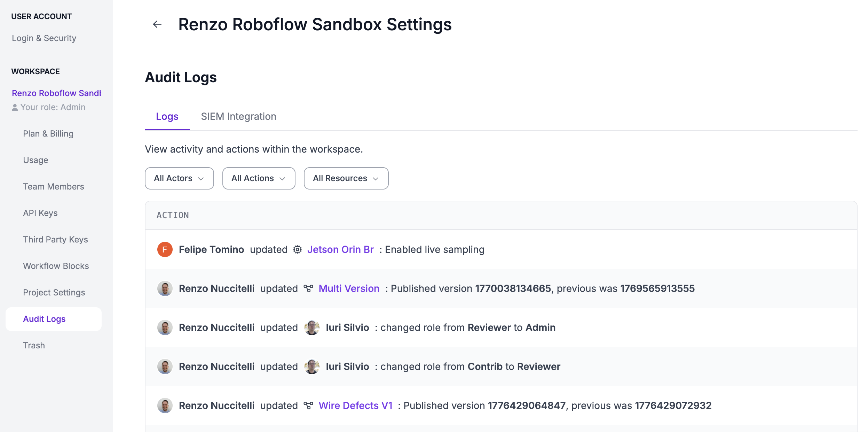Click Felipe Tomino's orange F avatar

pyautogui.click(x=165, y=249)
